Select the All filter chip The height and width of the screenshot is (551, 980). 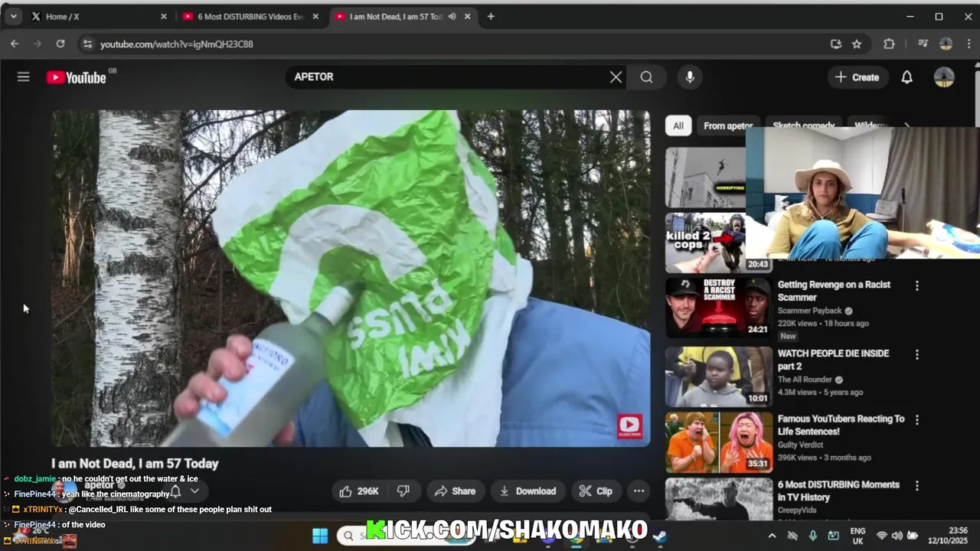[678, 126]
